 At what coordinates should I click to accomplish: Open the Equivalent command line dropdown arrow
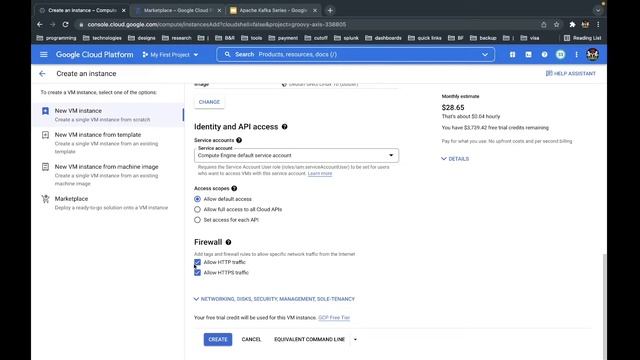355,339
